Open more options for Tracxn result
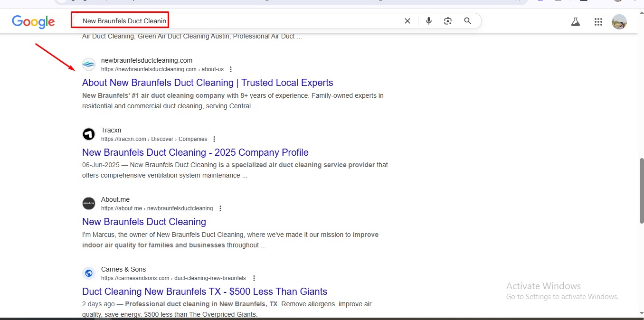 coord(214,139)
